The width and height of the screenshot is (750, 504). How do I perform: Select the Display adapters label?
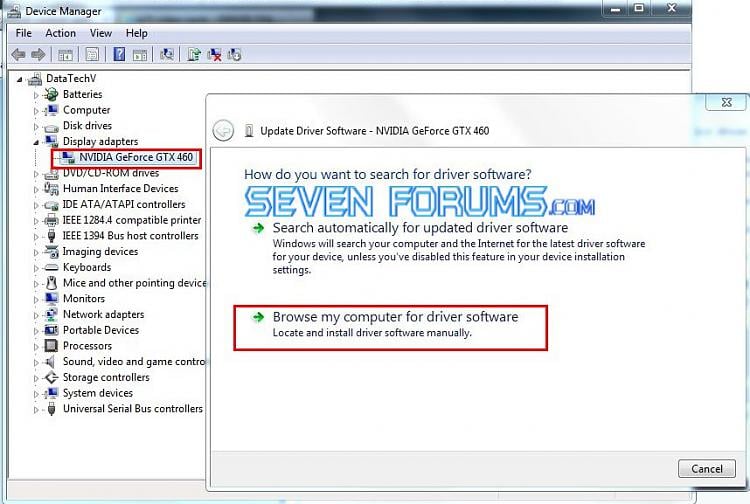pos(100,142)
